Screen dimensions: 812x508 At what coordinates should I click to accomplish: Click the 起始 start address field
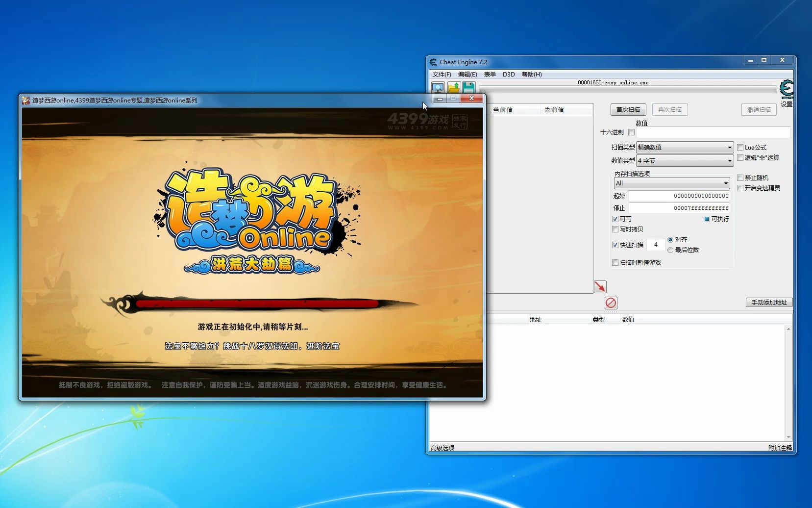coord(679,196)
